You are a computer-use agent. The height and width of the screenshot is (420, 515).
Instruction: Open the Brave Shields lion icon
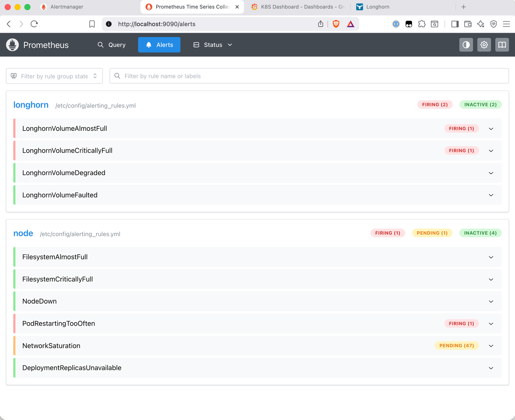click(336, 24)
